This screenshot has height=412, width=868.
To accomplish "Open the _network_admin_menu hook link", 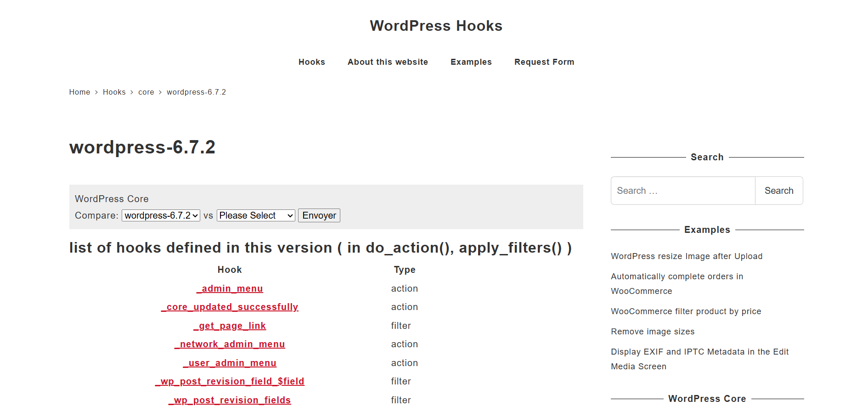I will 230,344.
